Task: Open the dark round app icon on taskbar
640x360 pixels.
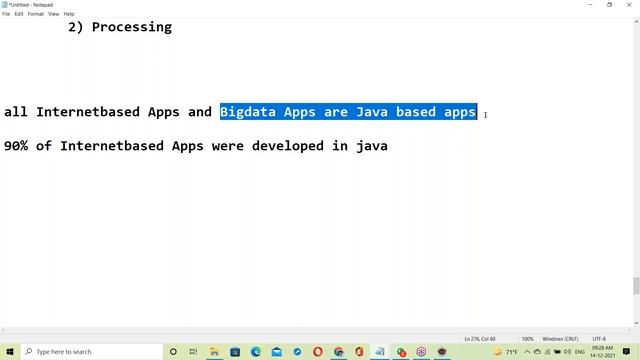Action: click(x=442, y=351)
